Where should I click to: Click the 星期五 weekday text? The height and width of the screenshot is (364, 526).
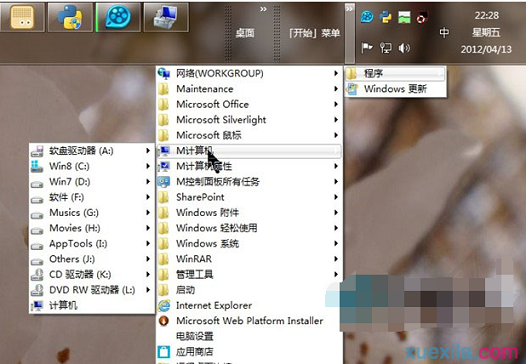pyautogui.click(x=486, y=33)
